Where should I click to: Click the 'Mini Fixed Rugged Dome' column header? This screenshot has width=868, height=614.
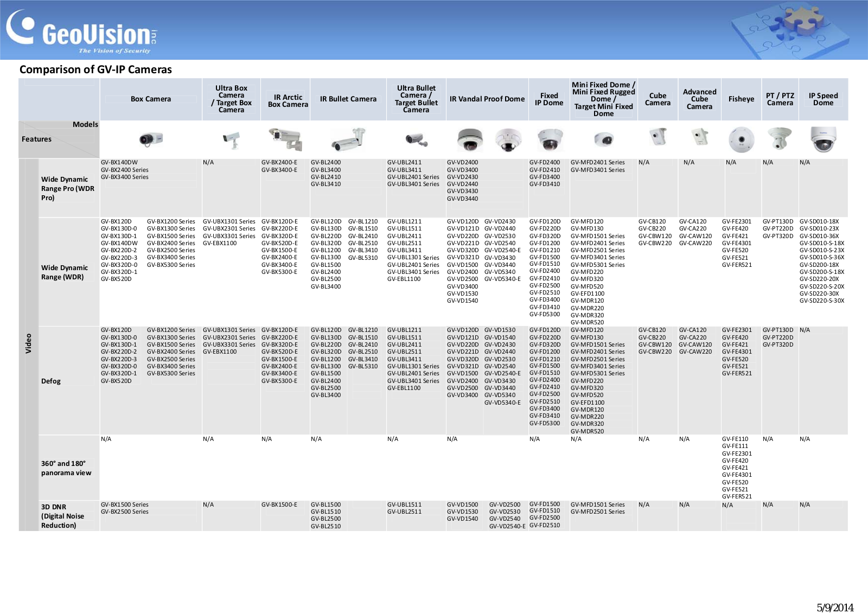coord(603,99)
